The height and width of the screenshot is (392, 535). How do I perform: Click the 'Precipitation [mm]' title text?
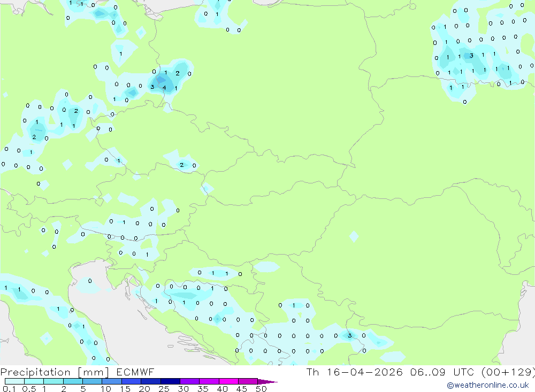(55, 372)
